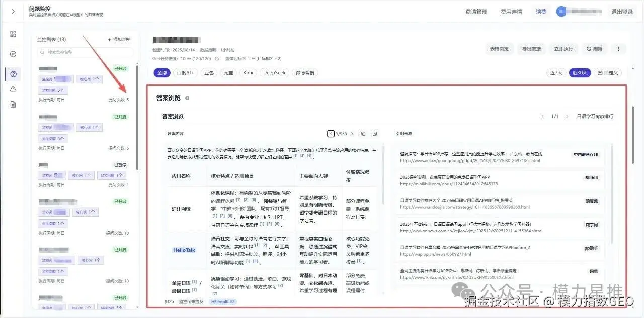The height and width of the screenshot is (318, 644).
Task: Click the question-mark panel icon in sidebar
Action: tap(13, 73)
